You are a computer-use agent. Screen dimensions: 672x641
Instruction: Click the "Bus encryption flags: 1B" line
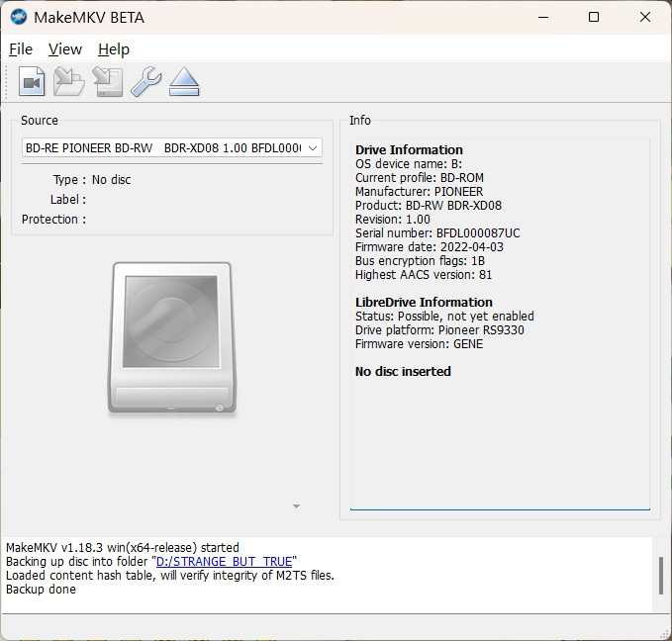(420, 261)
